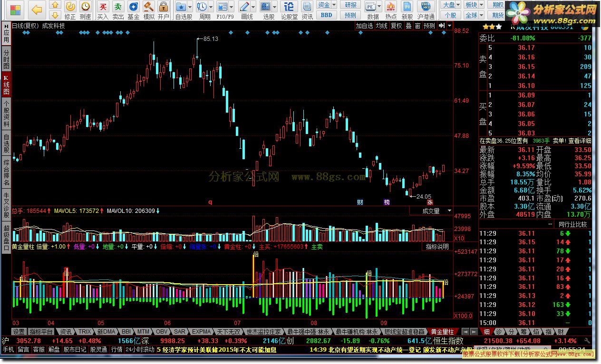Click the right-arrow panel toggle icon on the chart toolbar
The width and height of the screenshot is (601, 364).
pyautogui.click(x=442, y=26)
